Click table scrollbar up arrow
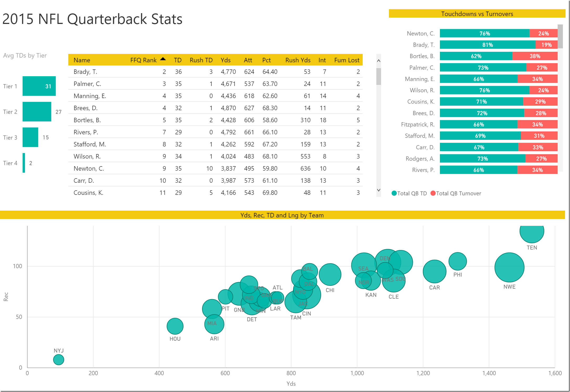Viewport: 570px width, 392px height. [x=378, y=61]
